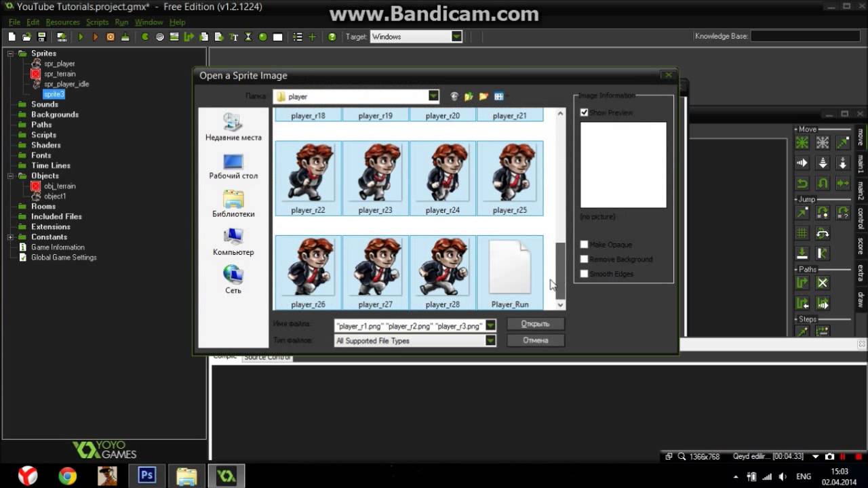868x488 pixels.
Task: Select the Move Fixed action icon
Action: (x=802, y=142)
